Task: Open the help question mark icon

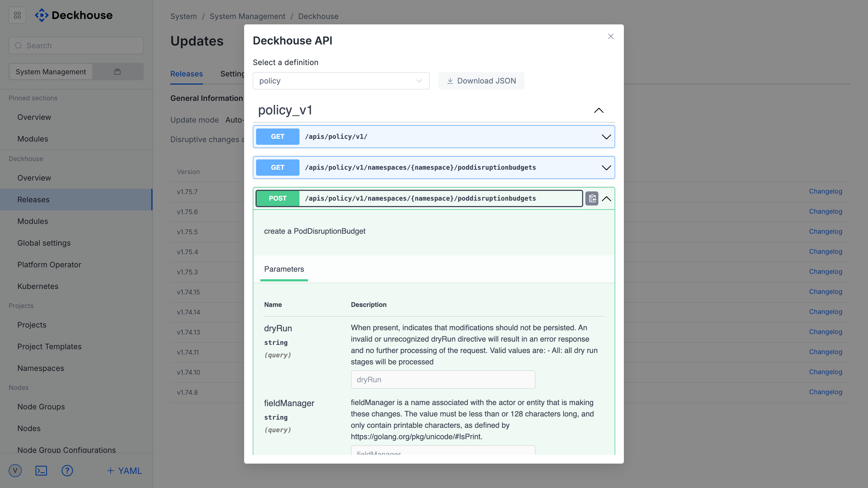Action: click(67, 470)
